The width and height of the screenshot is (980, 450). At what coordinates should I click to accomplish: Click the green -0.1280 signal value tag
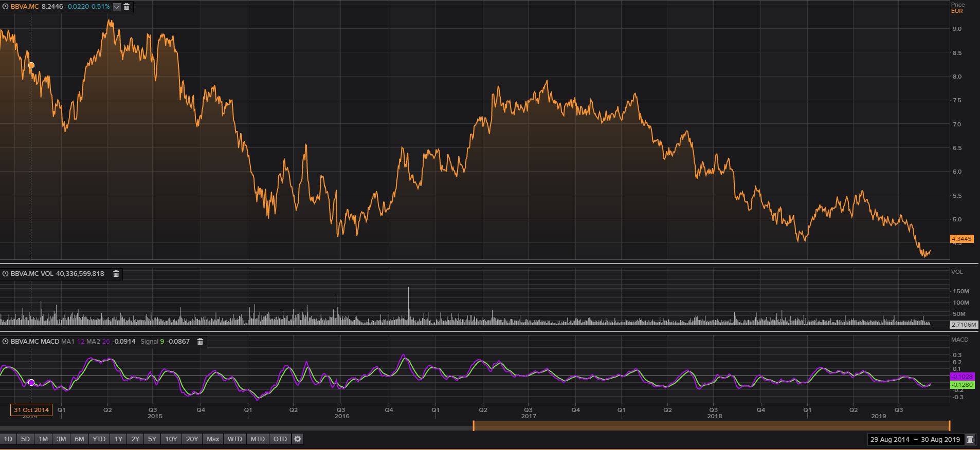(962, 384)
